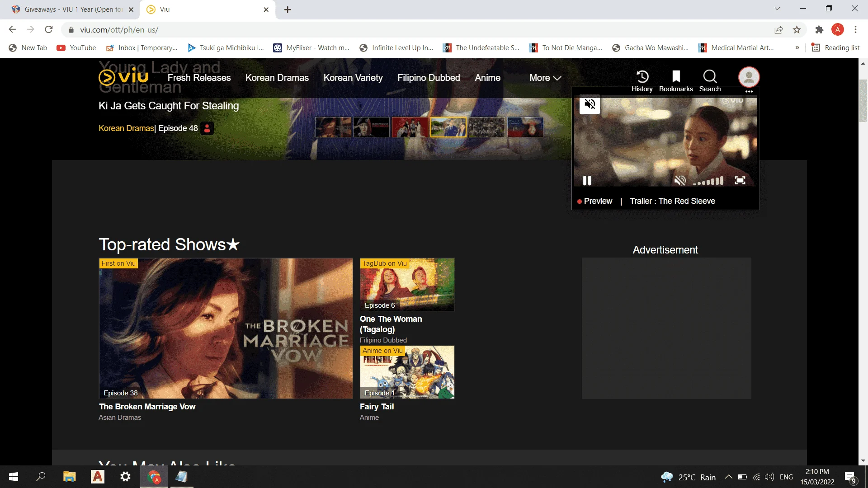The height and width of the screenshot is (488, 868).
Task: Open the user profile avatar menu
Action: [x=749, y=77]
